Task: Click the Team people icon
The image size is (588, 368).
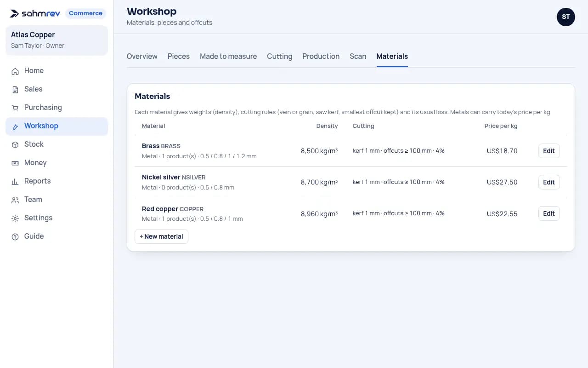Action: pos(15,200)
